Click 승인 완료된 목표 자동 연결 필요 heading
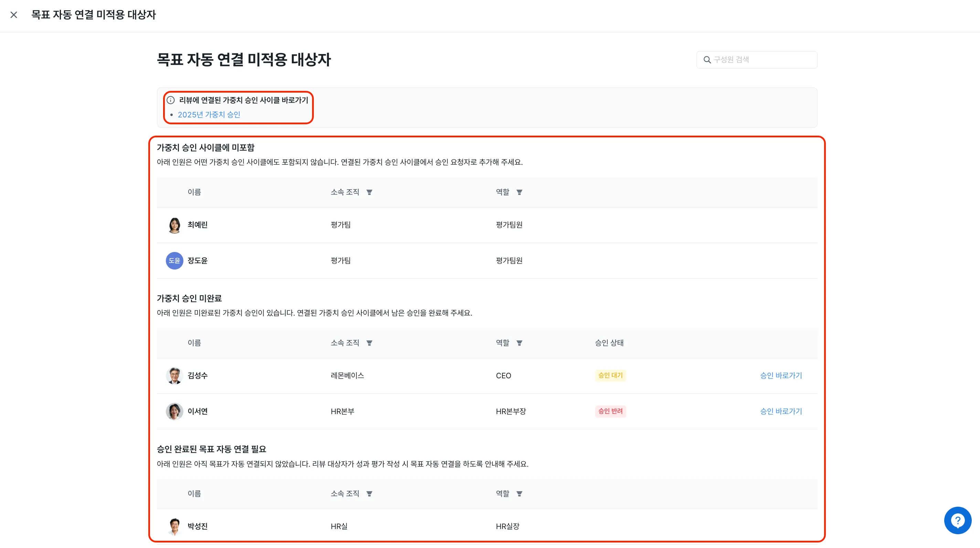 (212, 449)
